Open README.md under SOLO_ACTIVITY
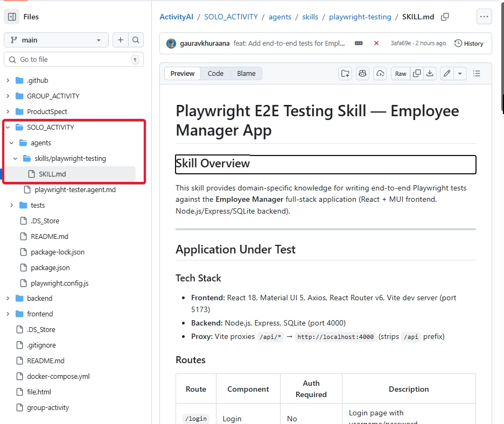This screenshot has height=424, width=504. [50, 236]
